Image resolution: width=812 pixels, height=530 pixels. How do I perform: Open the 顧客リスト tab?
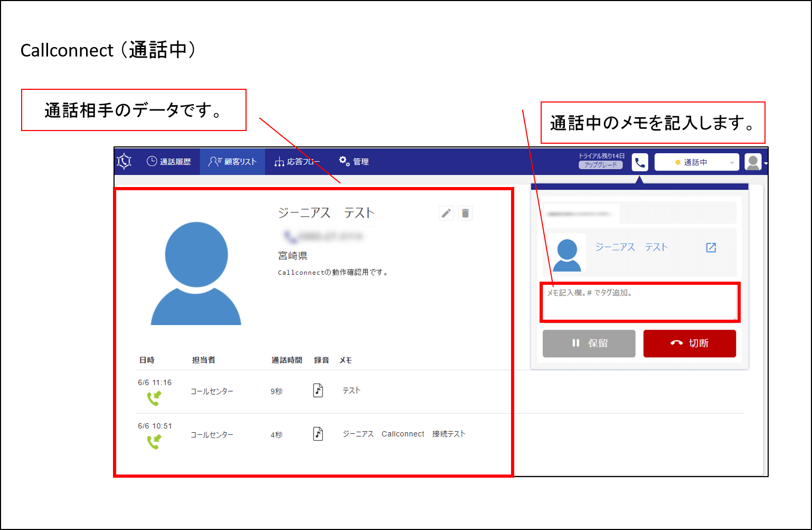tap(232, 162)
